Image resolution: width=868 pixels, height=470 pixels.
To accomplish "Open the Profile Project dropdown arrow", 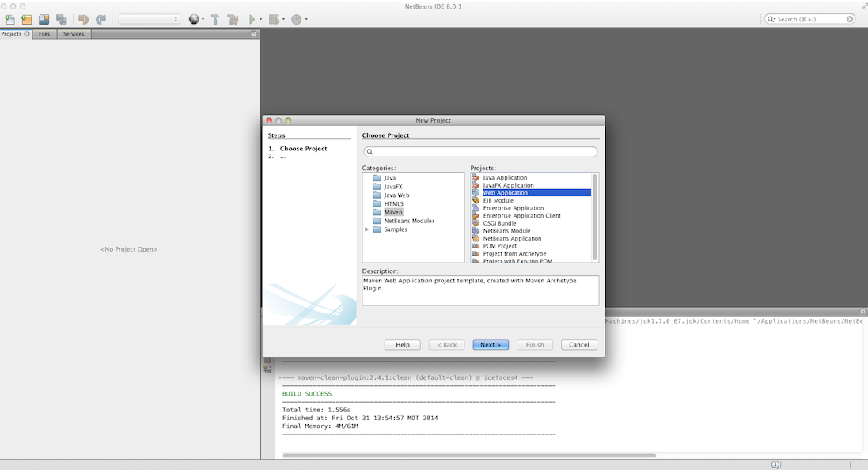I will [305, 19].
